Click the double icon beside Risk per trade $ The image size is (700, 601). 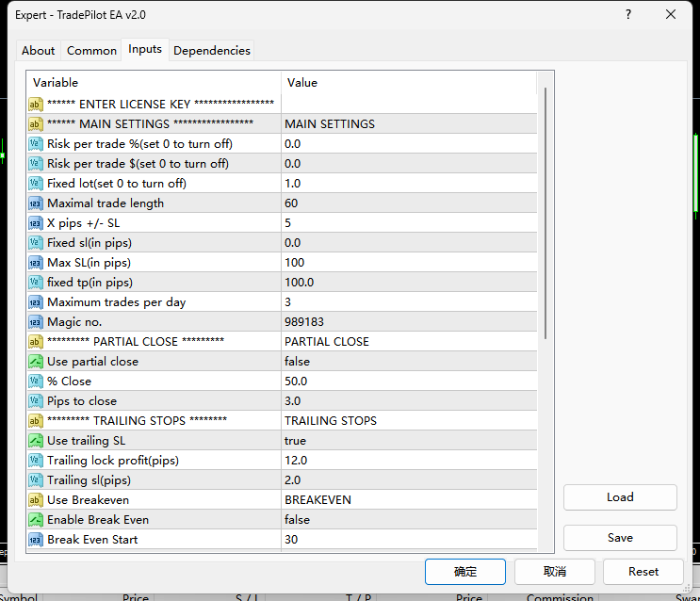[x=36, y=163]
